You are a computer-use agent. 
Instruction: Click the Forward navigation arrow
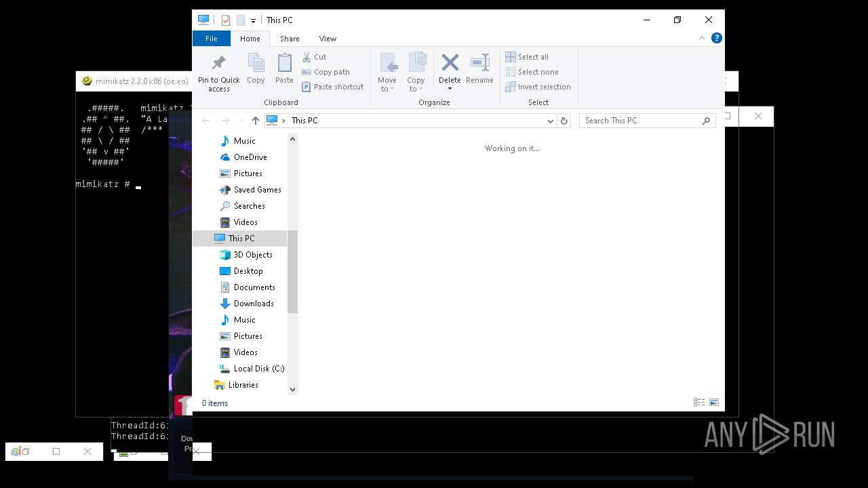pos(226,121)
